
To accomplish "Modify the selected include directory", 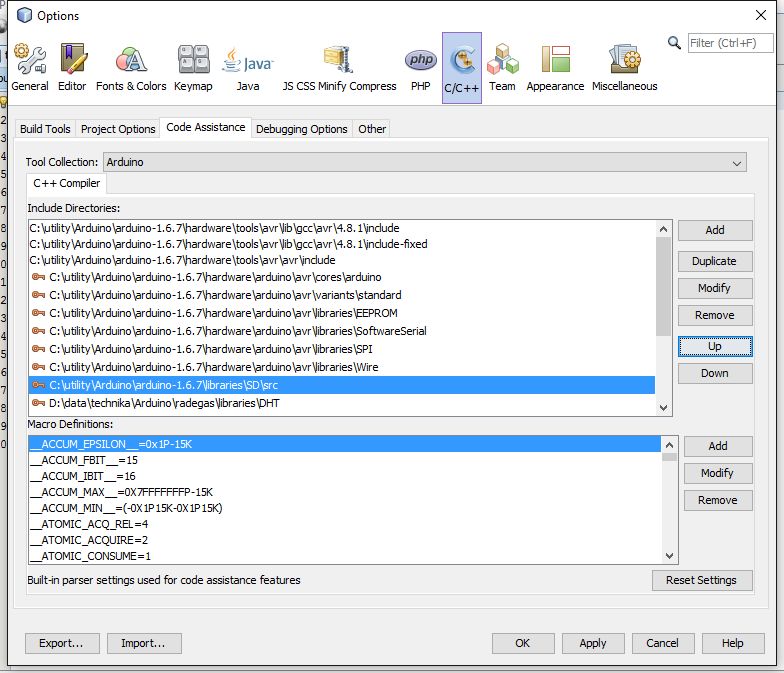I will coord(715,288).
